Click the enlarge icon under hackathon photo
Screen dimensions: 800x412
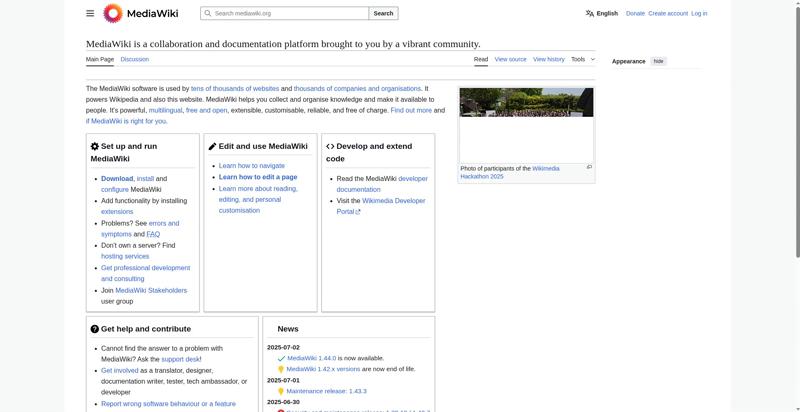pos(589,167)
